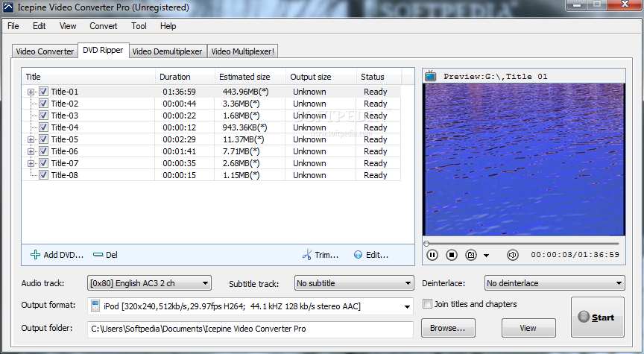This screenshot has width=644, height=354.
Task: Expand the Title-06 tree node
Action: click(31, 151)
